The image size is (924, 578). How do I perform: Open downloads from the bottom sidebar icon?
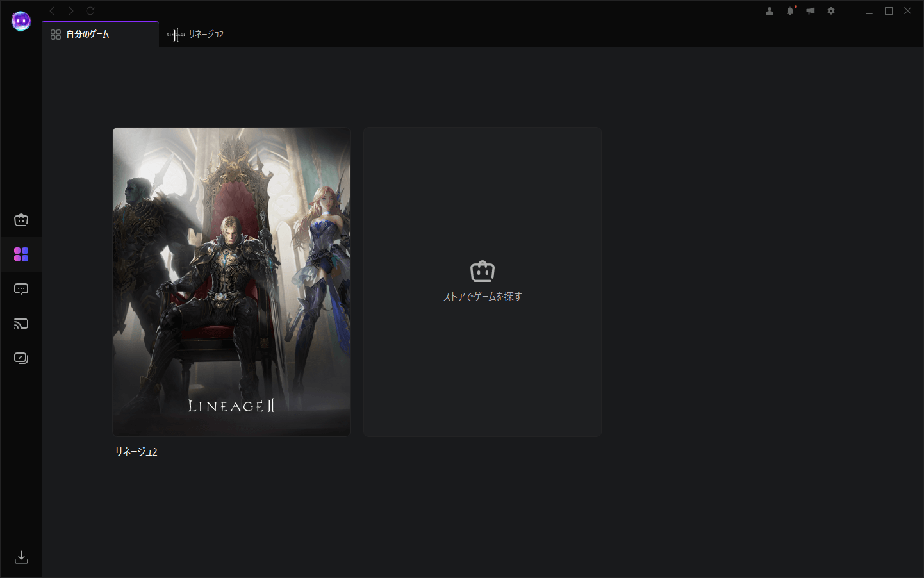pos(21,557)
